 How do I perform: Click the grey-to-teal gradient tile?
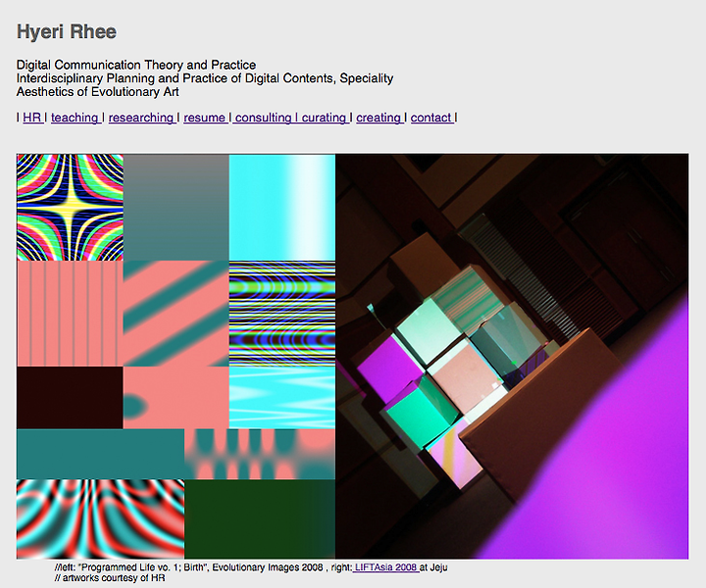pyautogui.click(x=176, y=208)
